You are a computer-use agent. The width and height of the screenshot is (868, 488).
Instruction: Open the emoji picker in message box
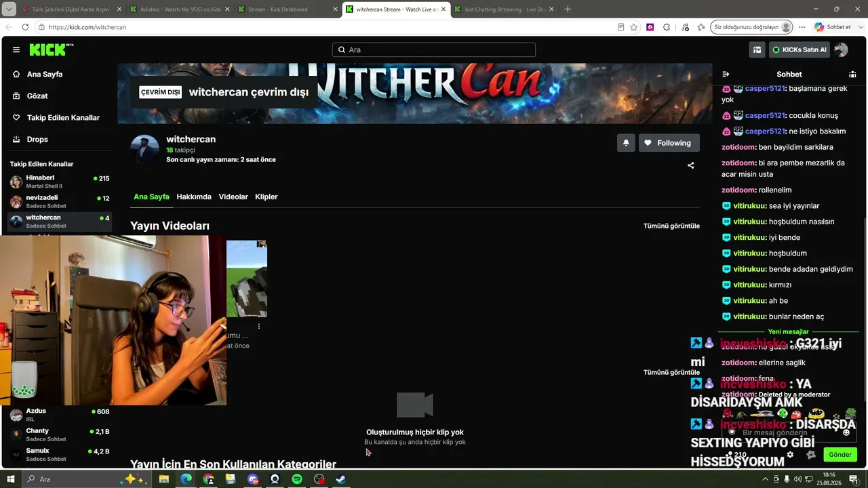846,432
